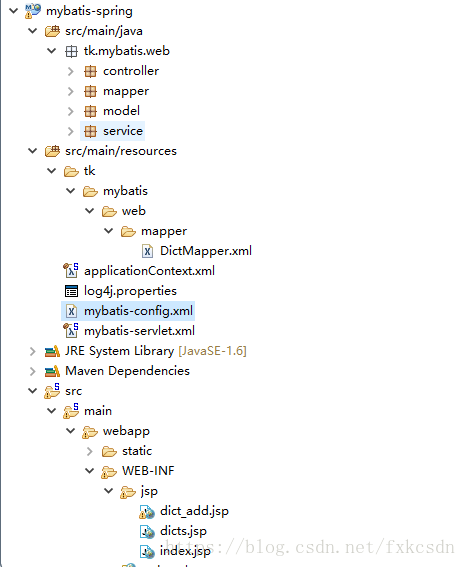The height and width of the screenshot is (567, 466).
Task: Click the model package icon
Action: (x=90, y=111)
